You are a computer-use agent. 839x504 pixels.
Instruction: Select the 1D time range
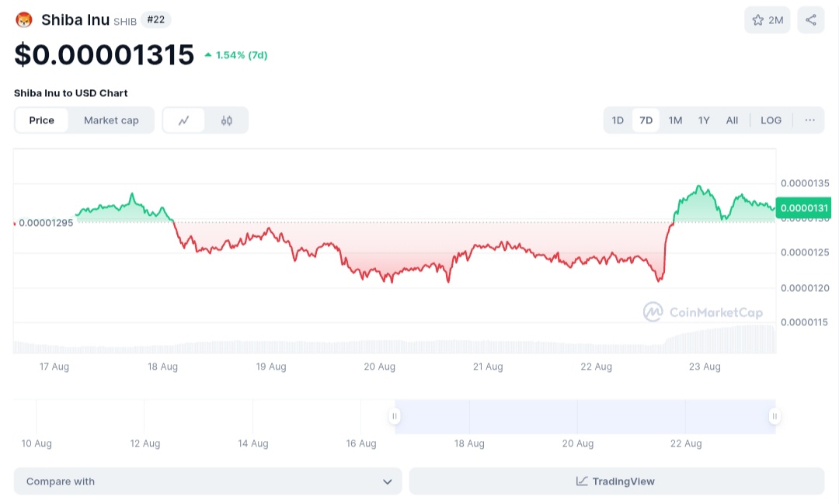click(x=618, y=120)
